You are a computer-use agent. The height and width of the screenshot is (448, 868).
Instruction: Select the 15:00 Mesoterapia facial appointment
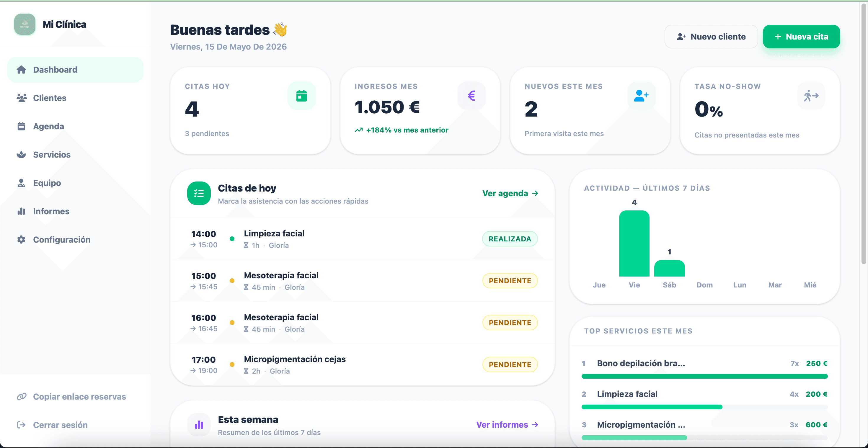363,281
